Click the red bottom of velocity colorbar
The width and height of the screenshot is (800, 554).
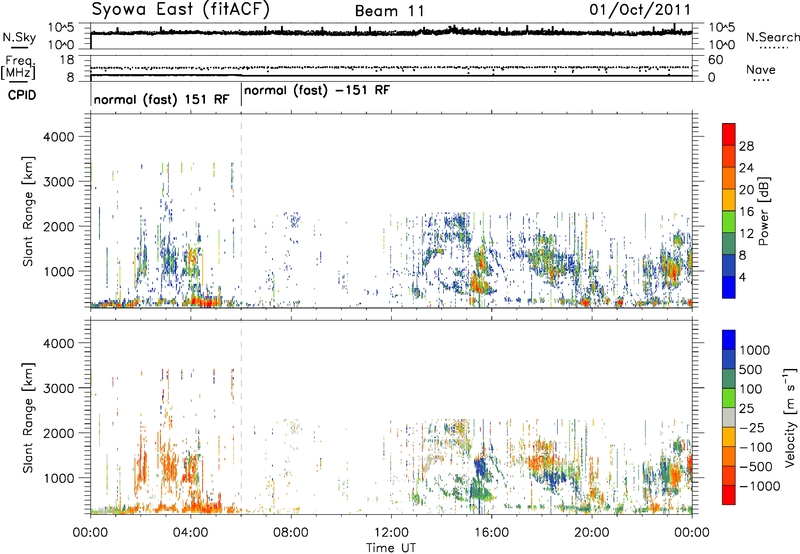click(x=729, y=495)
